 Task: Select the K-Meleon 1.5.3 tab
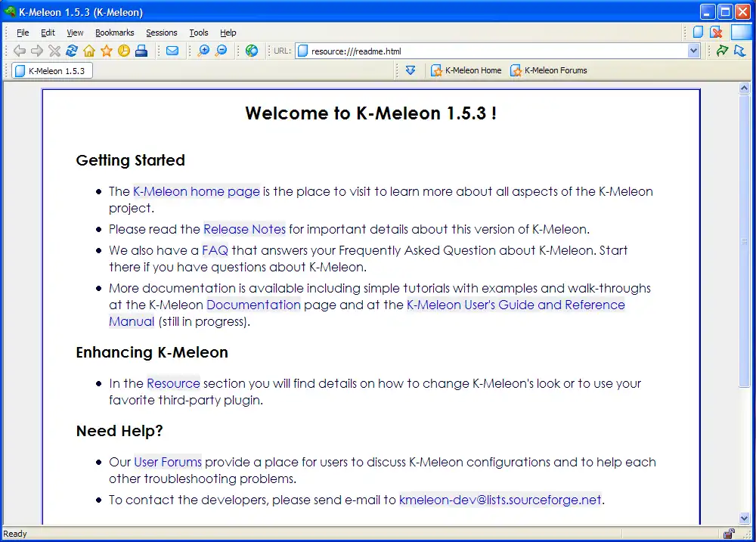pyautogui.click(x=51, y=70)
